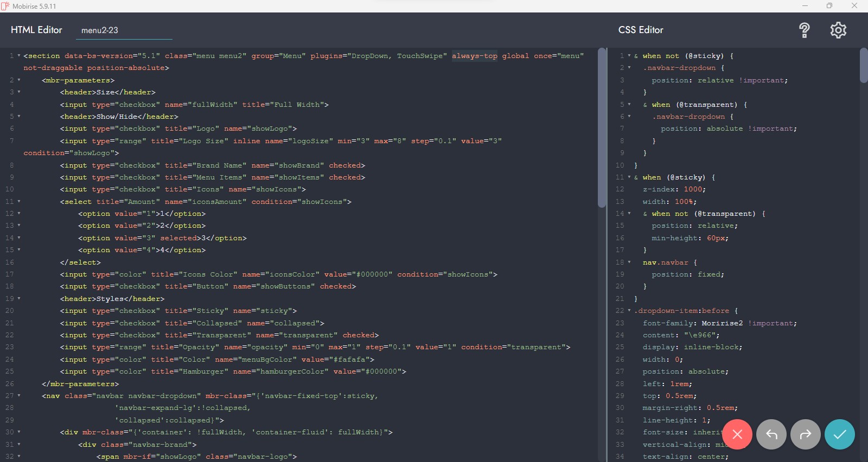Image resolution: width=868 pixels, height=462 pixels.
Task: Collapse CSS rule fold arrow on line 11
Action: 629,177
